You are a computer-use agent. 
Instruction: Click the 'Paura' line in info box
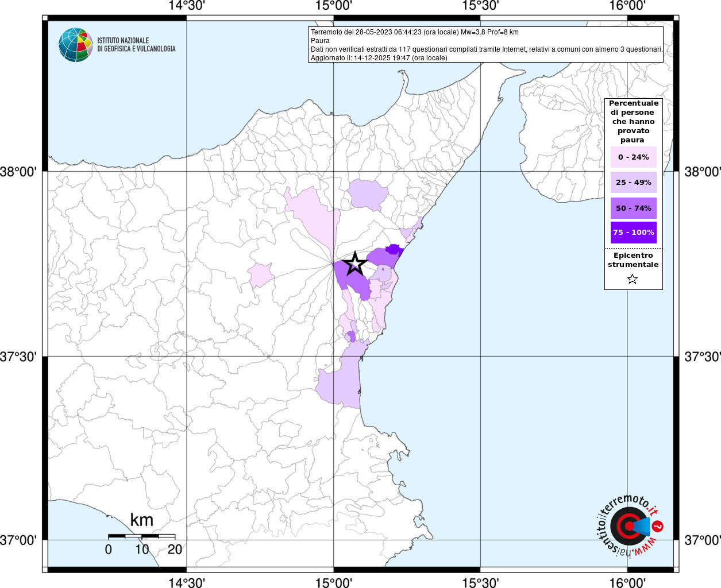pyautogui.click(x=320, y=41)
